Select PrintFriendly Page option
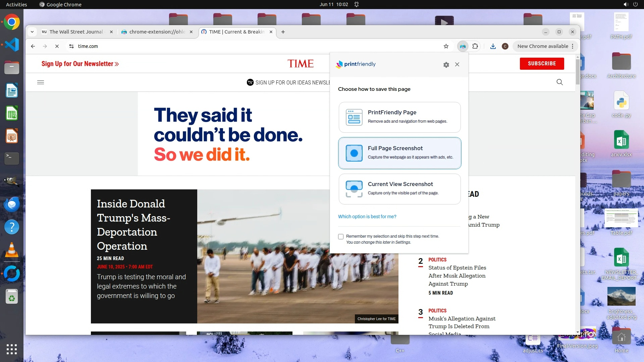The width and height of the screenshot is (644, 362). pos(399,117)
